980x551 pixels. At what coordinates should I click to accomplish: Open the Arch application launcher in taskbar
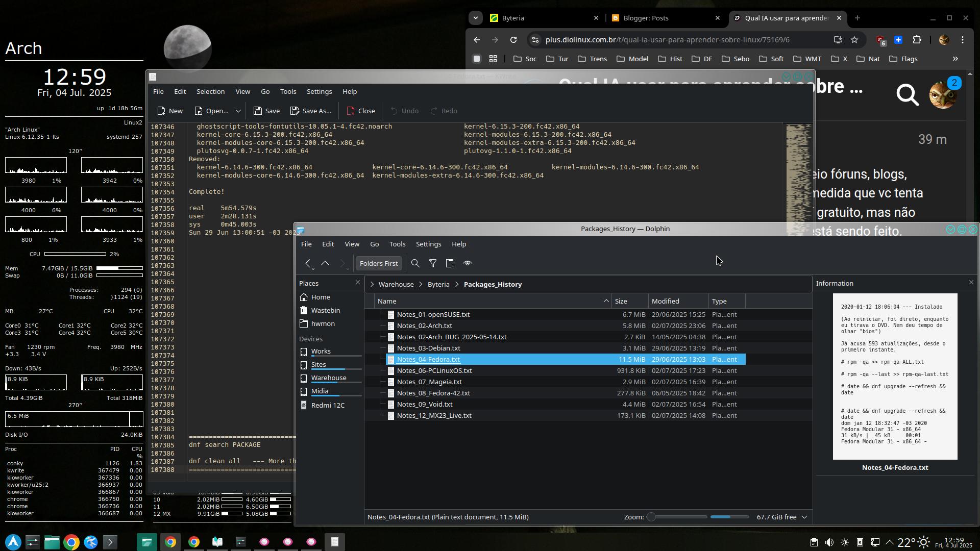[13, 542]
